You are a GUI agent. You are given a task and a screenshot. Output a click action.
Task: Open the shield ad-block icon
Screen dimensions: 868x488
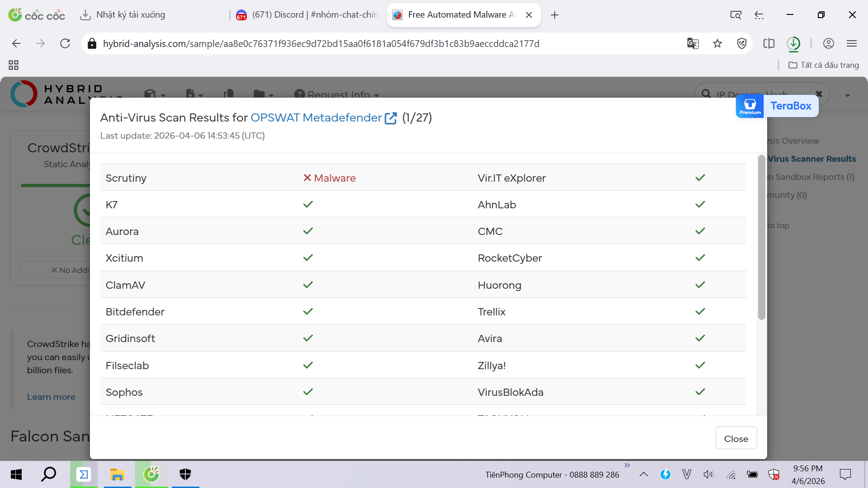tap(742, 43)
